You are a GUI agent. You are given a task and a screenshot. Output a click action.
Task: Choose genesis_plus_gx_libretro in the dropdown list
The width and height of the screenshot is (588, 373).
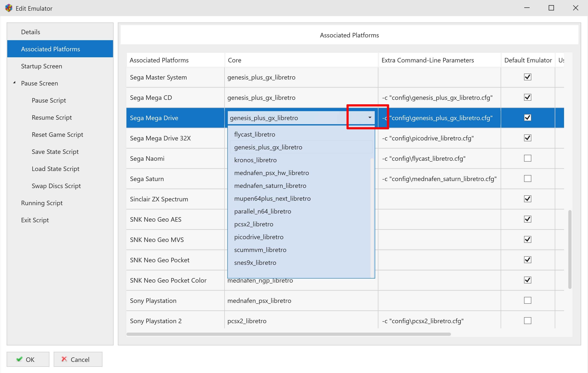tap(301, 147)
